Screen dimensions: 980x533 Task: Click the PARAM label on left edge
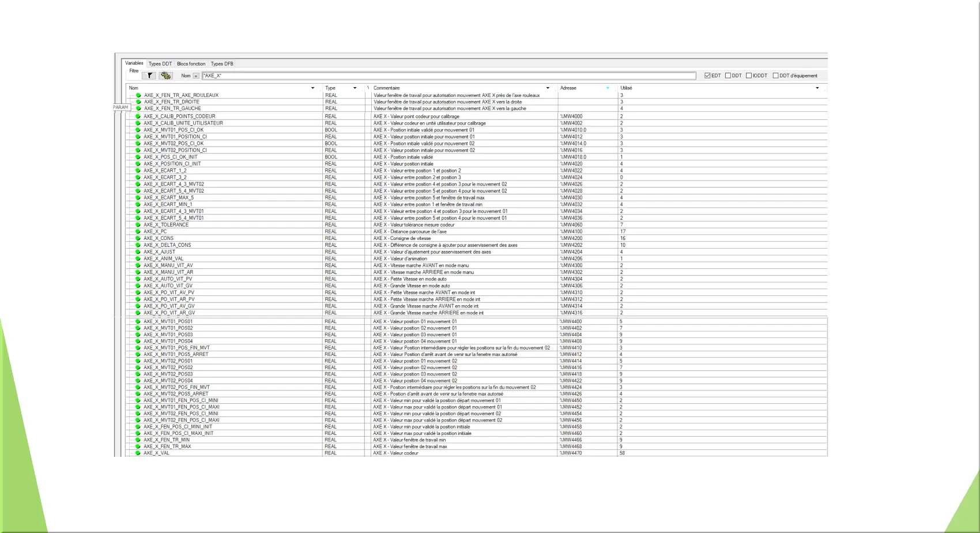tap(120, 107)
